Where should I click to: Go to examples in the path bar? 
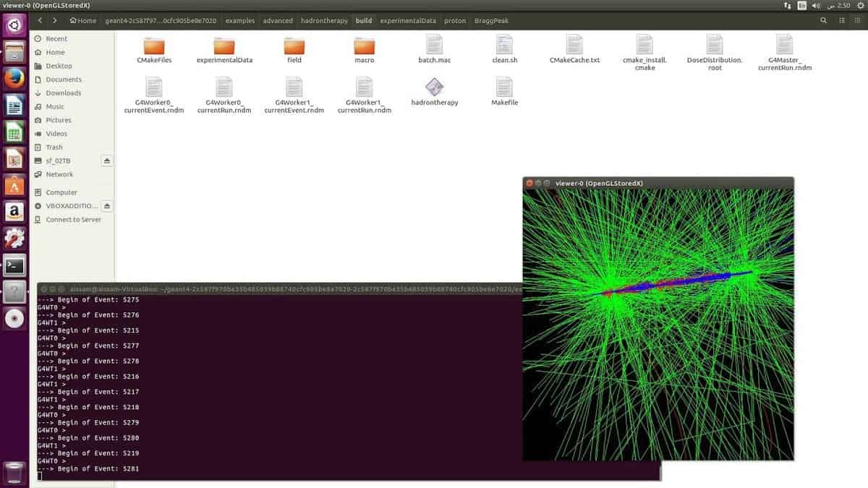[240, 21]
